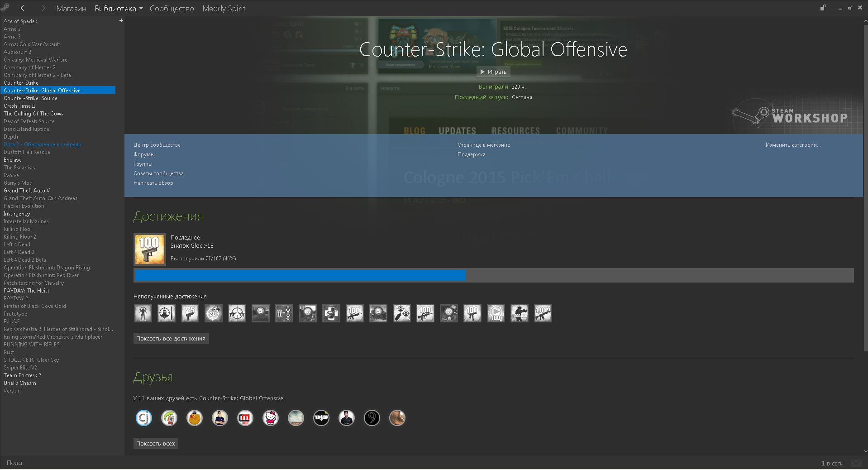Screen dimensions: 868x470
Task: Open the friend avatar with cj letters
Action: coord(144,418)
